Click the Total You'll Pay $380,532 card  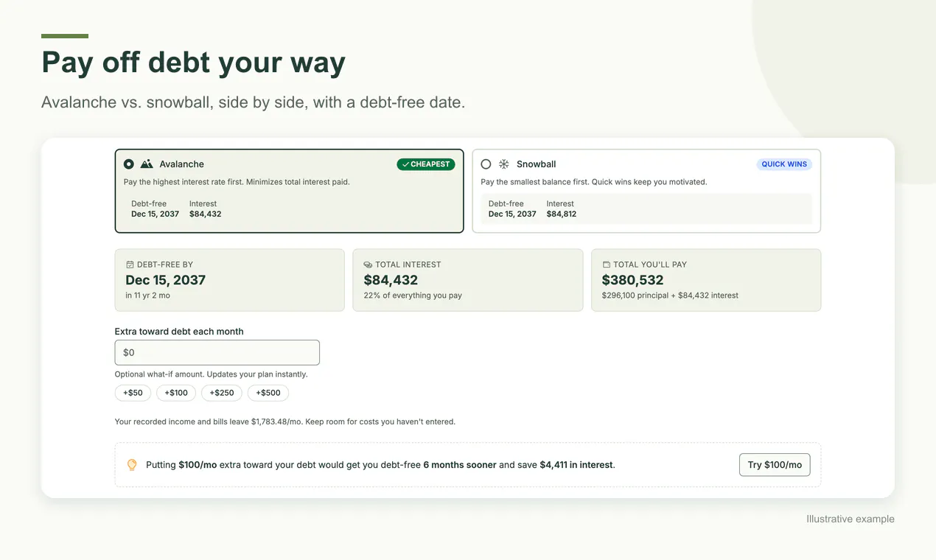(x=706, y=280)
